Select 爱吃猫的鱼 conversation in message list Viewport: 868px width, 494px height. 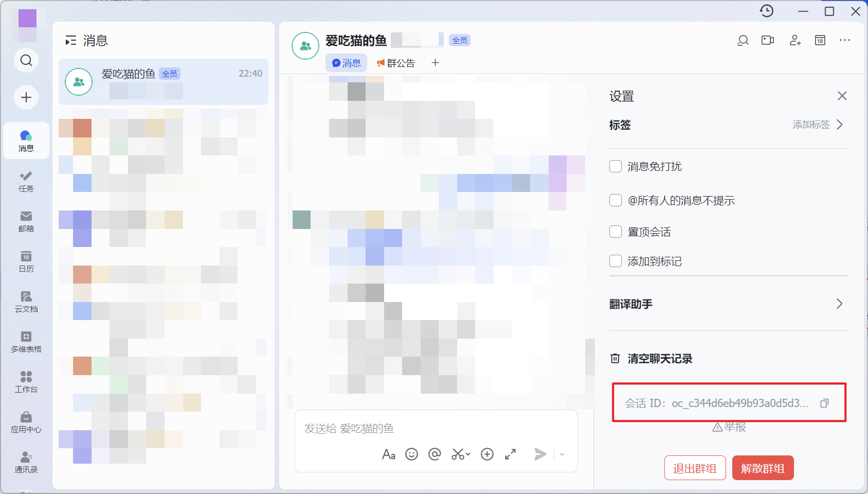click(164, 82)
